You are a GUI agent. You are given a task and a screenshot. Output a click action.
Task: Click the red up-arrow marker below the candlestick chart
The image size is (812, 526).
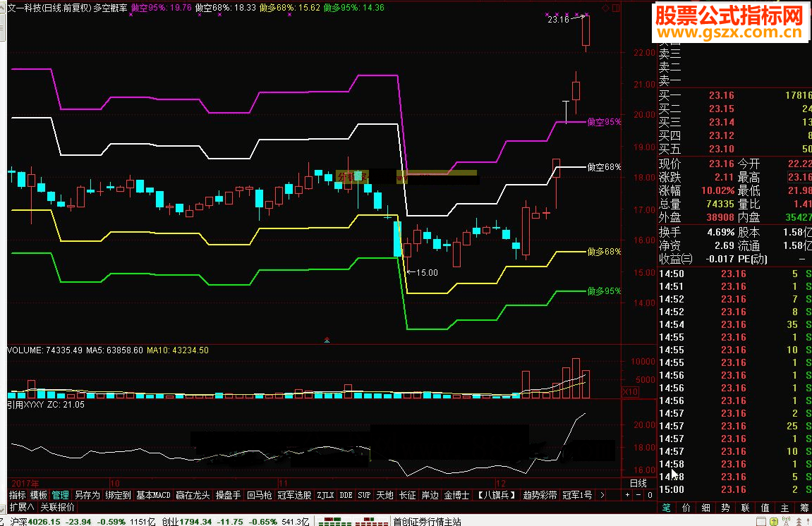coord(327,340)
